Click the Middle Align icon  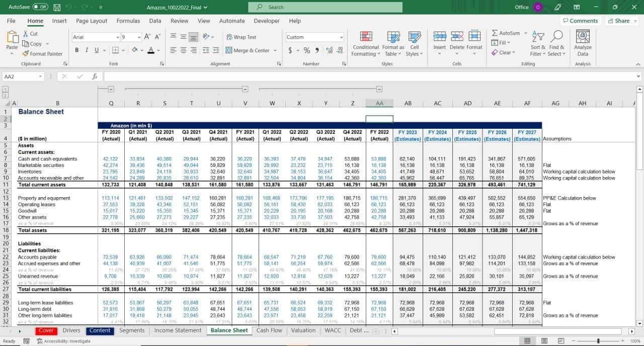pyautogui.click(x=183, y=37)
